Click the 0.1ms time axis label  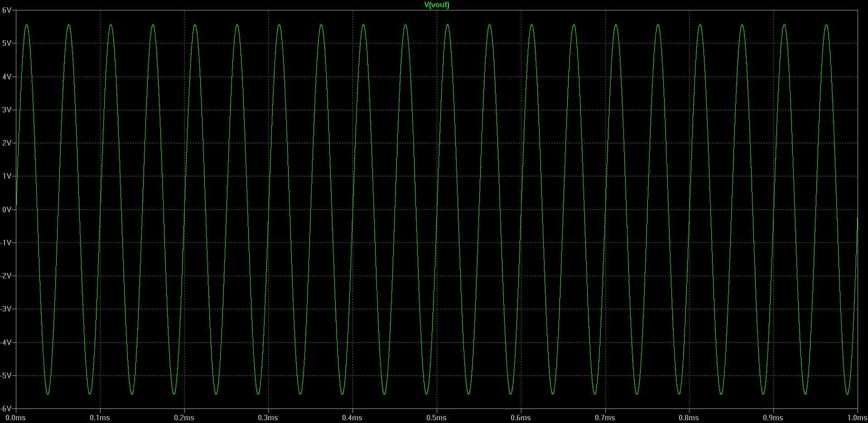point(100,418)
